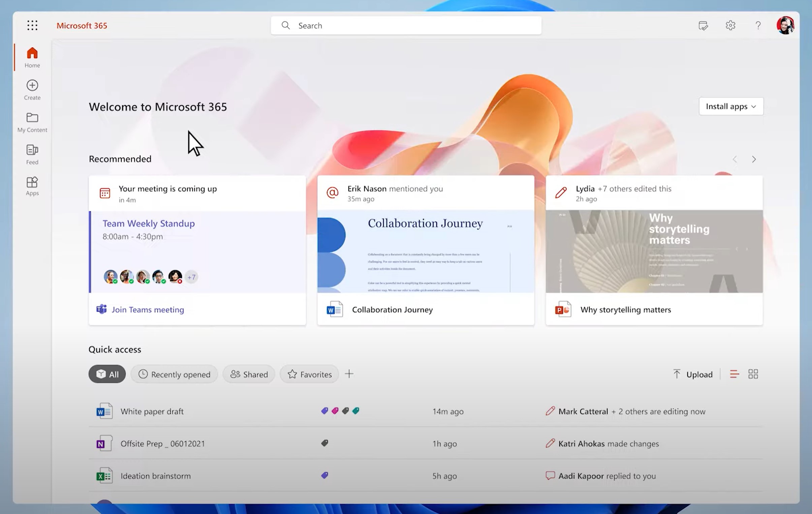Click the pencil icon next to Mark Catteral
The image size is (812, 514).
click(550, 411)
